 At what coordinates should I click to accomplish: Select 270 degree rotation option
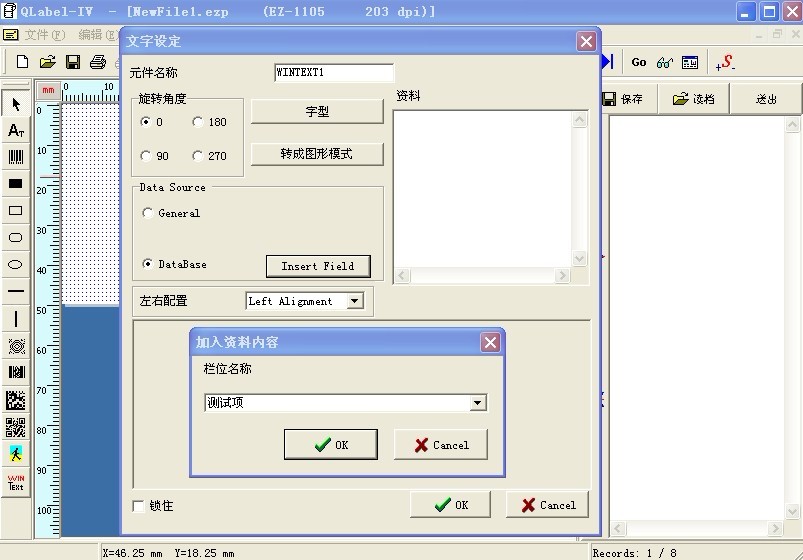coord(198,156)
